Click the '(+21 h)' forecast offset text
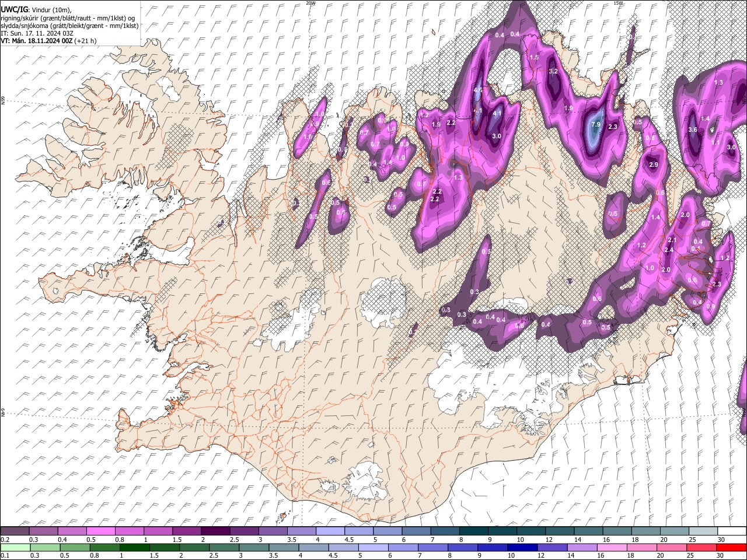Screen dimensions: 747x560 [85, 41]
